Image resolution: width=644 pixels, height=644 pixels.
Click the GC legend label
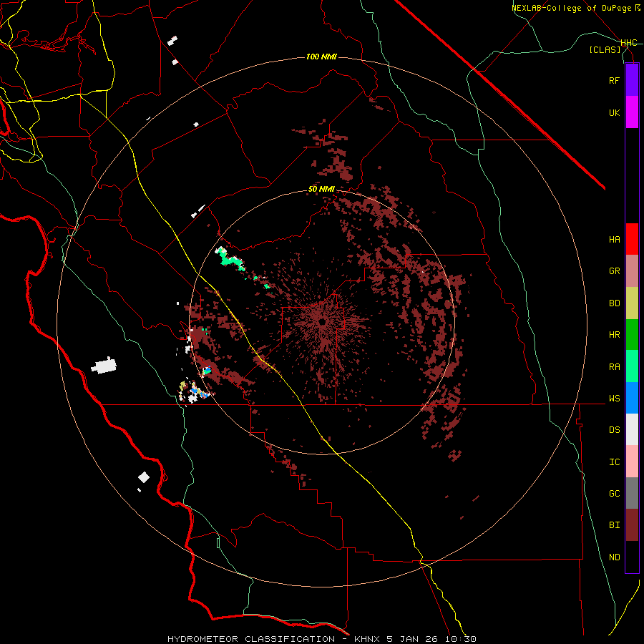(x=614, y=494)
